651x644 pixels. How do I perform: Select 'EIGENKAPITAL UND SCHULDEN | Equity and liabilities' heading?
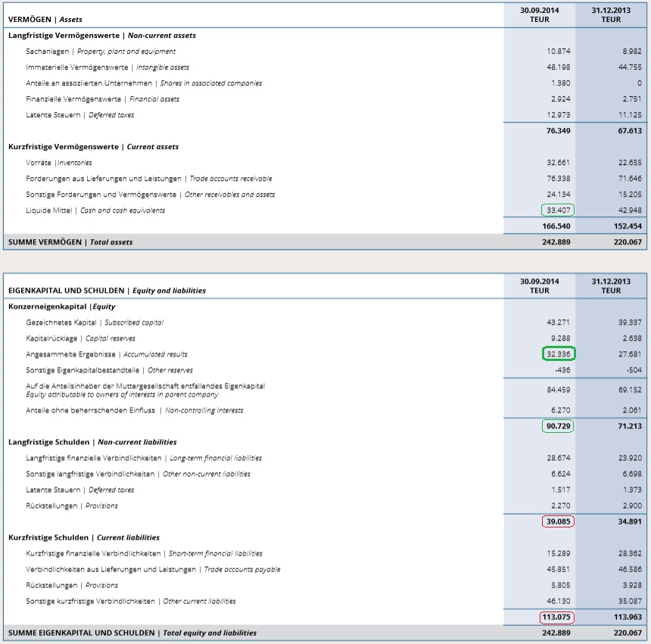[x=107, y=291]
